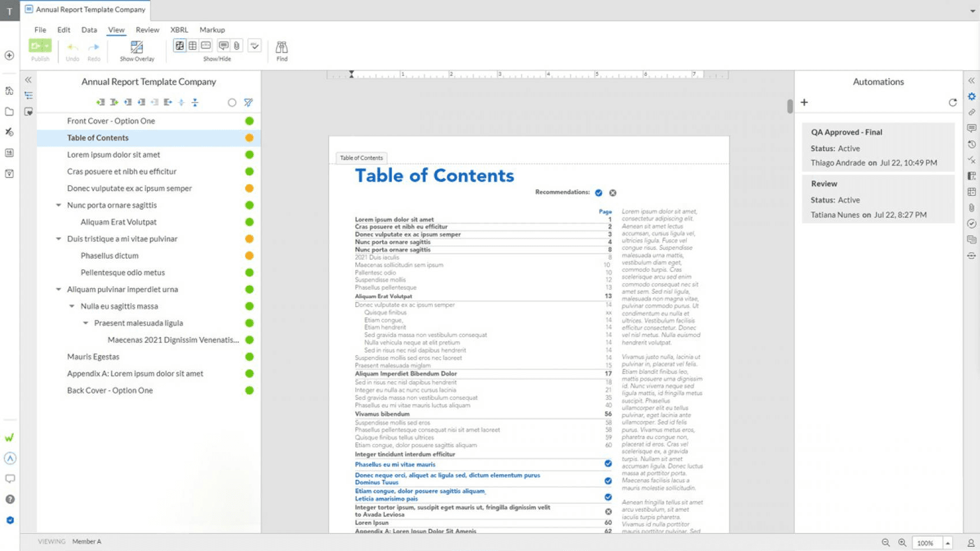Open the Find binoculars tool

[282, 47]
